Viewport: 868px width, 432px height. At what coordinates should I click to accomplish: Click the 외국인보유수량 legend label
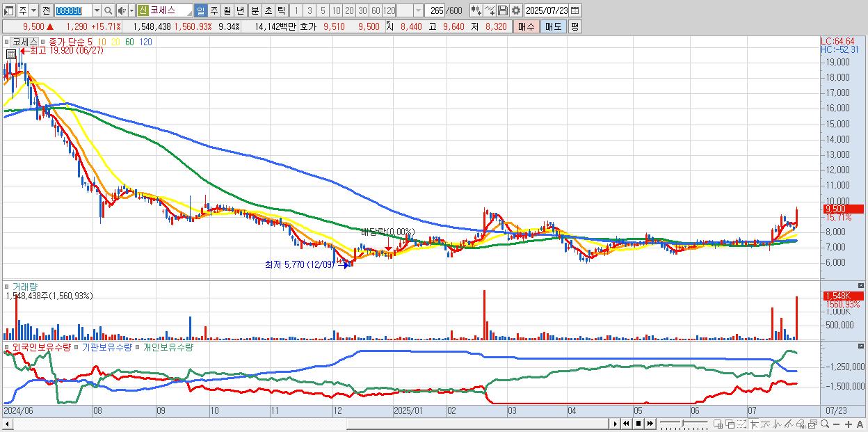click(x=42, y=346)
